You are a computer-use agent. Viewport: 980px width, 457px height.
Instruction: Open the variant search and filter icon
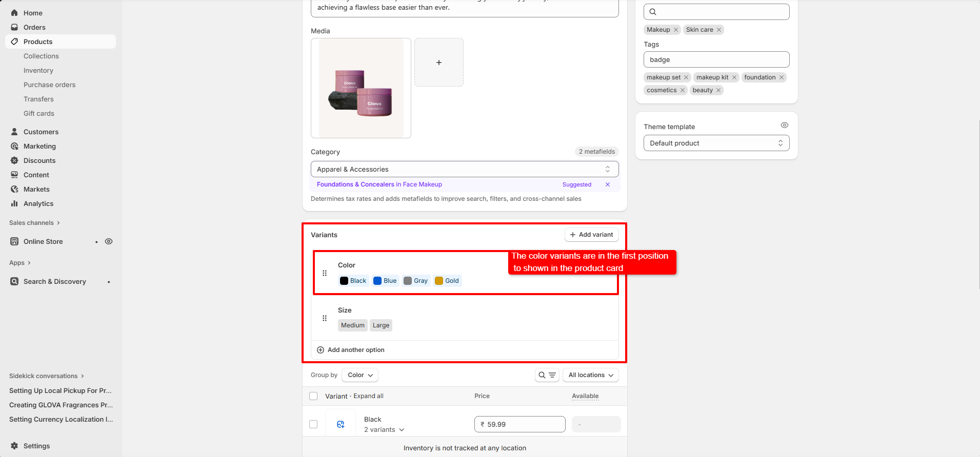coord(547,375)
